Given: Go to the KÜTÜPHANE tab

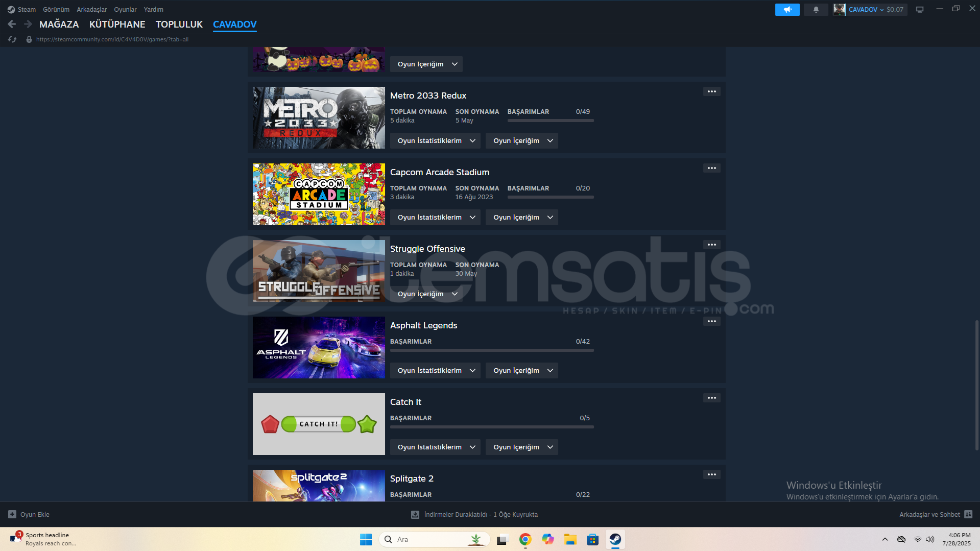Looking at the screenshot, I should click(x=117, y=24).
